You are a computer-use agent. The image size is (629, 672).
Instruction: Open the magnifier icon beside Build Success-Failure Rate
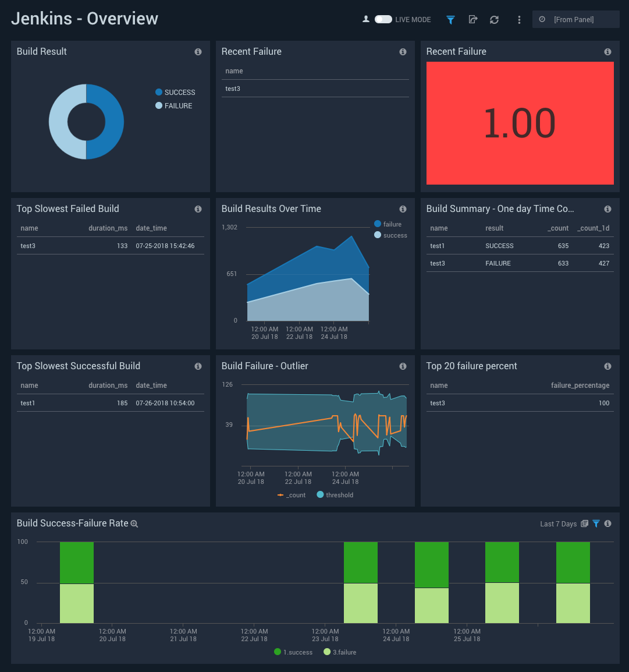[134, 524]
